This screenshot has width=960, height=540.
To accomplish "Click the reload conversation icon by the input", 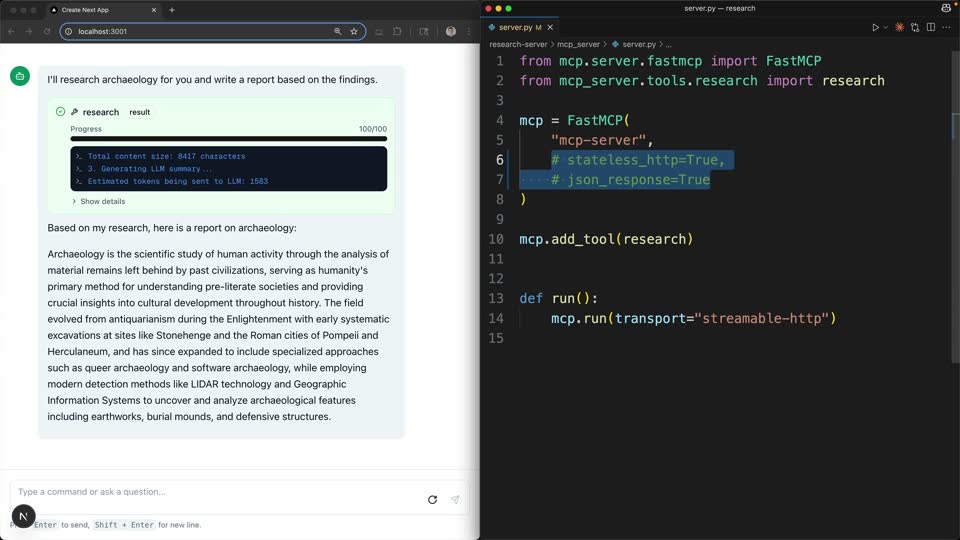I will coord(432,500).
